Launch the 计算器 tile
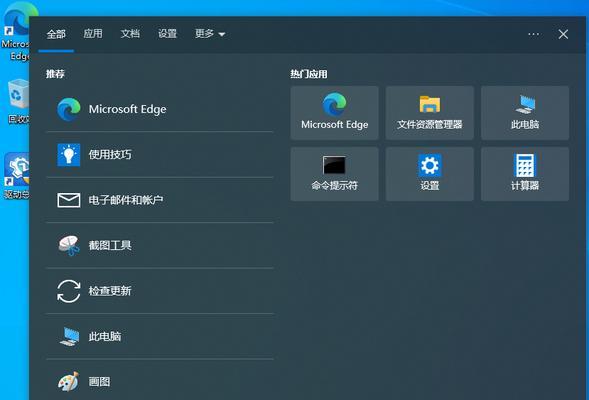589x400 pixels. click(525, 174)
